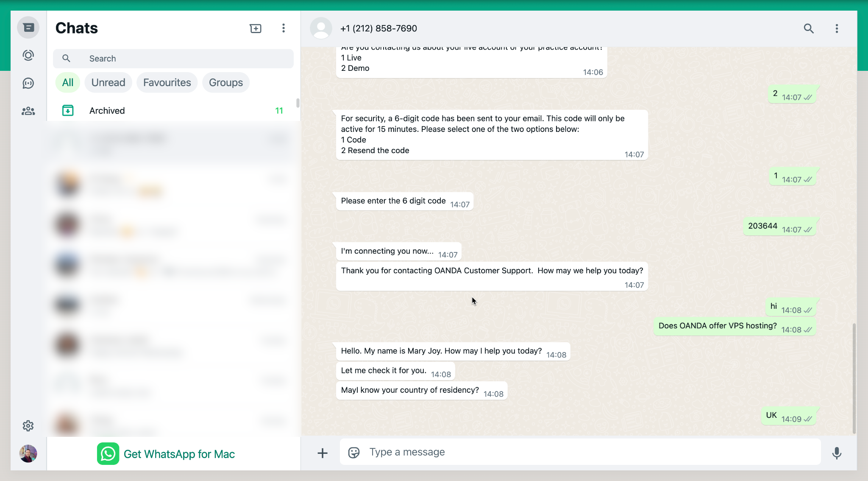Image resolution: width=868 pixels, height=481 pixels.
Task: Select the Favourites filter tab
Action: [167, 82]
